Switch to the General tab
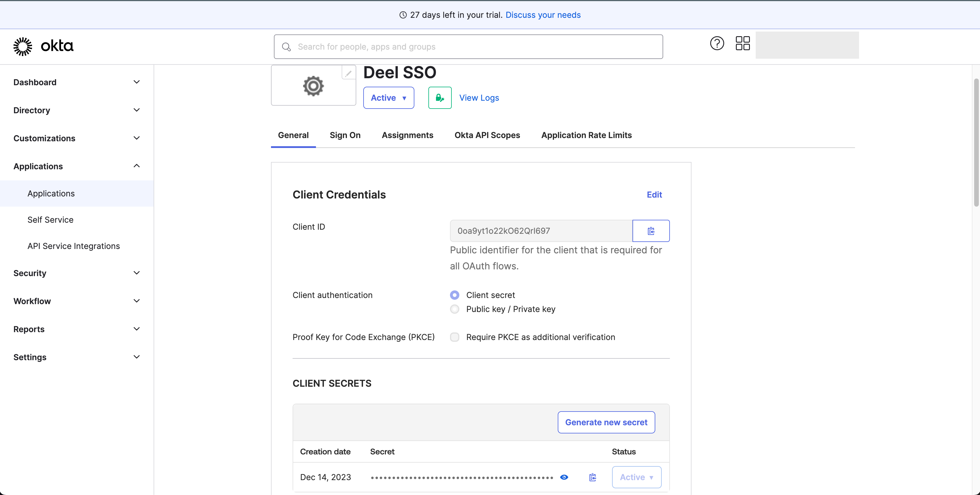This screenshot has height=495, width=980. [x=293, y=135]
